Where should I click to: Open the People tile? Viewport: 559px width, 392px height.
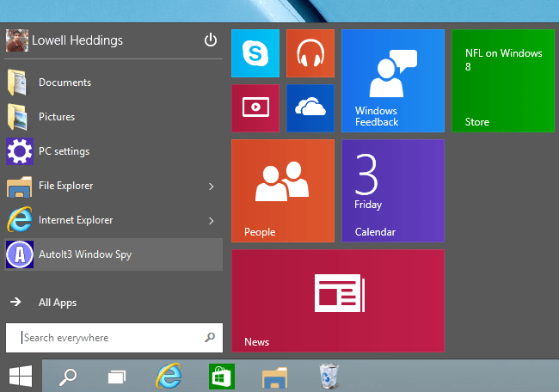click(283, 191)
